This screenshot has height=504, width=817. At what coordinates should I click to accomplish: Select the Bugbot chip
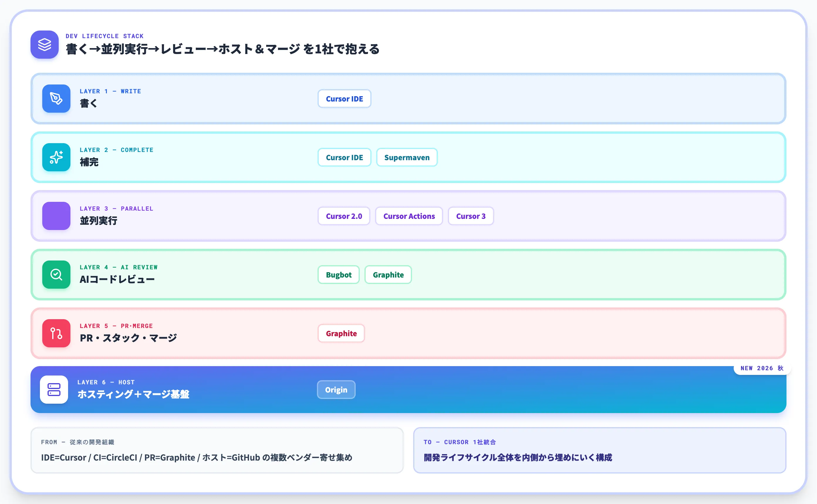click(x=338, y=275)
